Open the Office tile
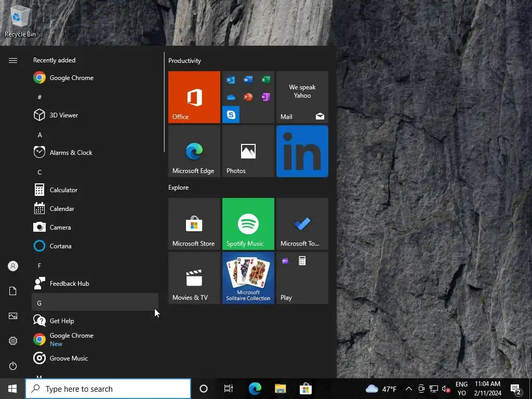The image size is (532, 399). tap(194, 97)
